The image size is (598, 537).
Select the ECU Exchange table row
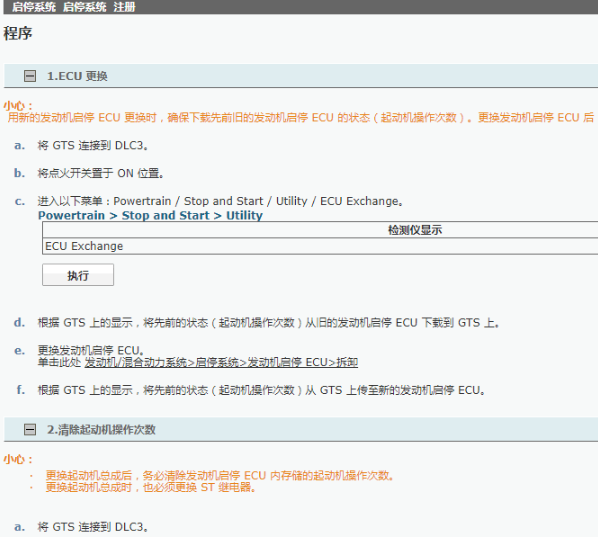click(x=320, y=246)
